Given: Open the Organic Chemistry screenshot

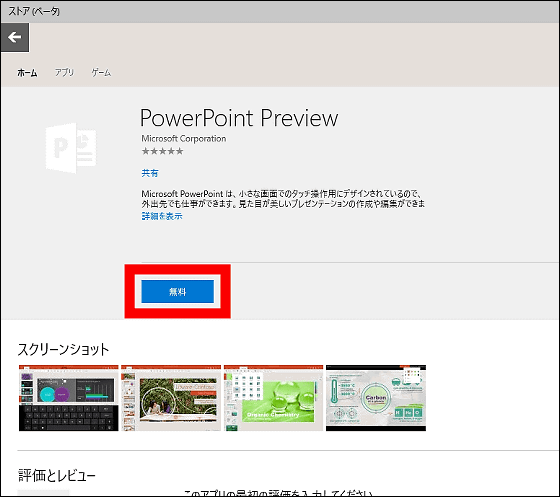Looking at the screenshot, I should pyautogui.click(x=274, y=398).
